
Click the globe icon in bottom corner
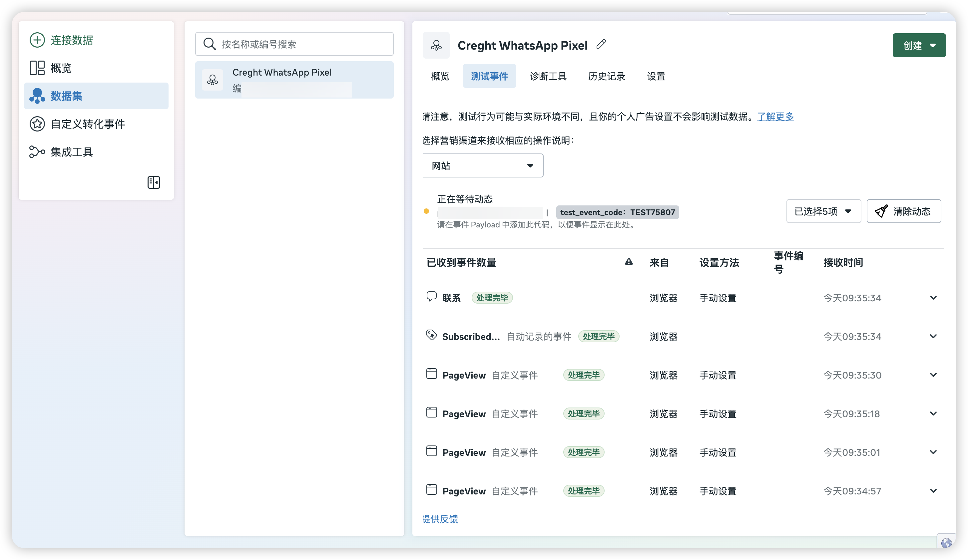[x=946, y=542]
